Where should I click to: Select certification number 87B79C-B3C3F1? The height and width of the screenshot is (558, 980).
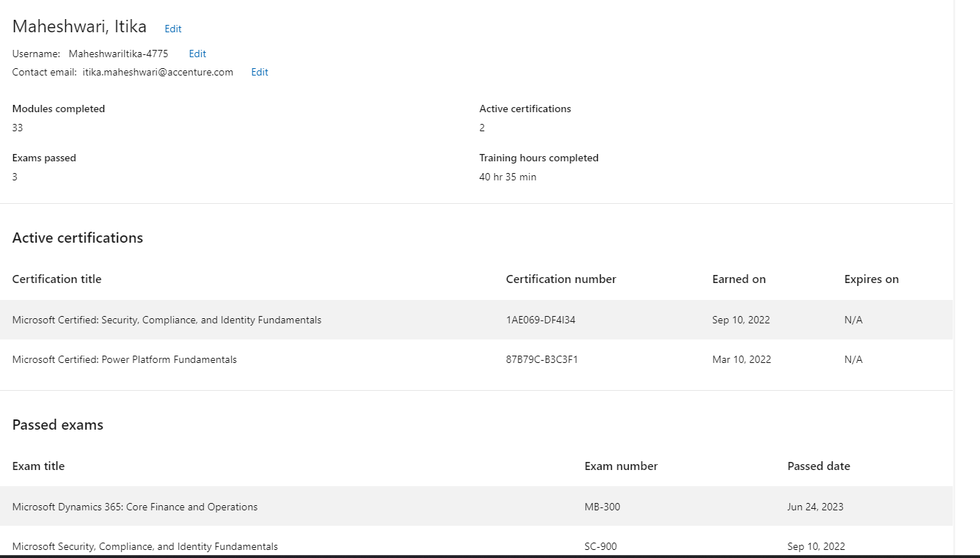click(x=542, y=359)
